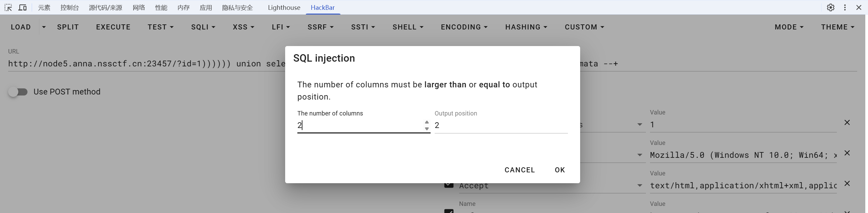Open the 控制台 console tab

70,7
